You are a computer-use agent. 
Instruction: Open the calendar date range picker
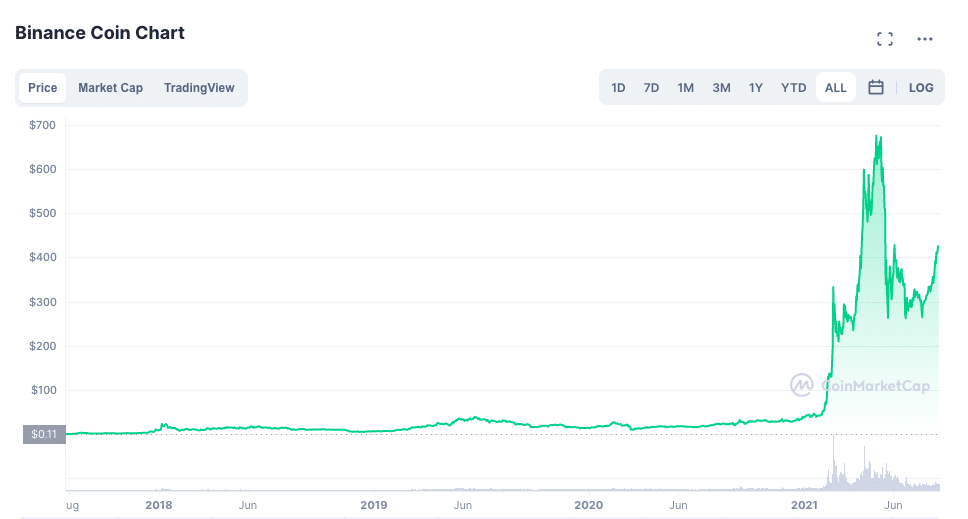click(875, 88)
